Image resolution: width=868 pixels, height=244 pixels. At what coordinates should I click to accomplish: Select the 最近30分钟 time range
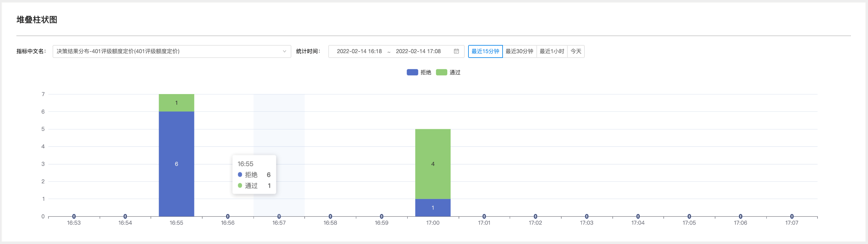[x=519, y=51]
